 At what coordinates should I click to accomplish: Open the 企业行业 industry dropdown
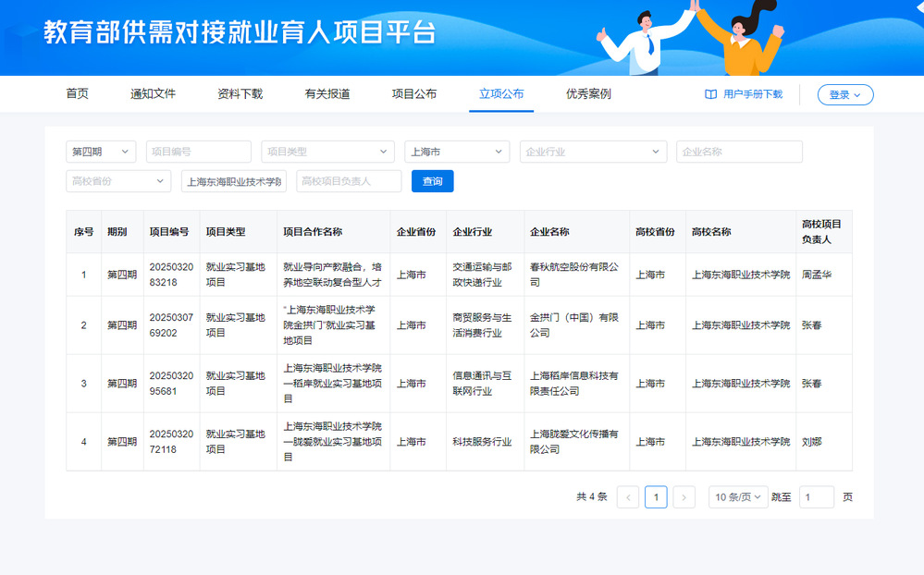click(593, 152)
